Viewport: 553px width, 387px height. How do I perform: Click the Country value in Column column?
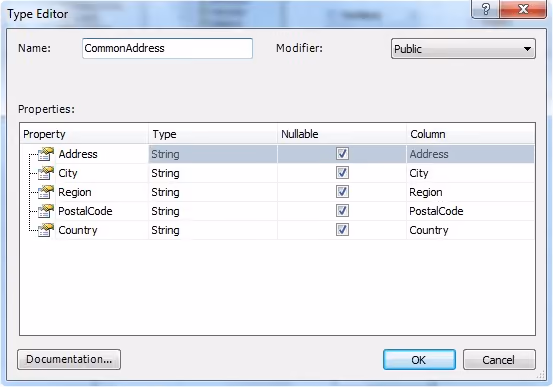470,230
